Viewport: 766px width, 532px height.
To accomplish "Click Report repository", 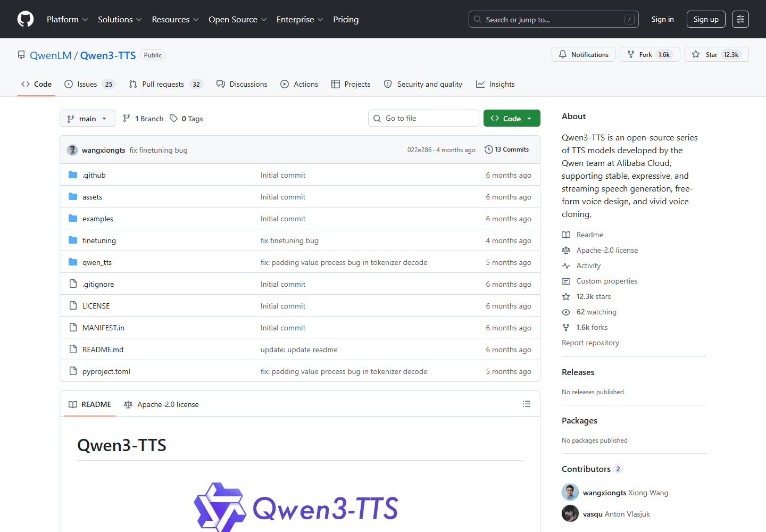I will (590, 343).
